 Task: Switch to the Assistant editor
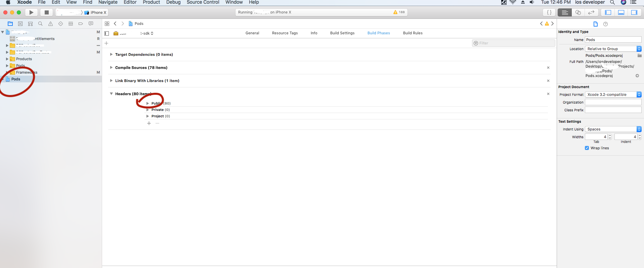[578, 12]
